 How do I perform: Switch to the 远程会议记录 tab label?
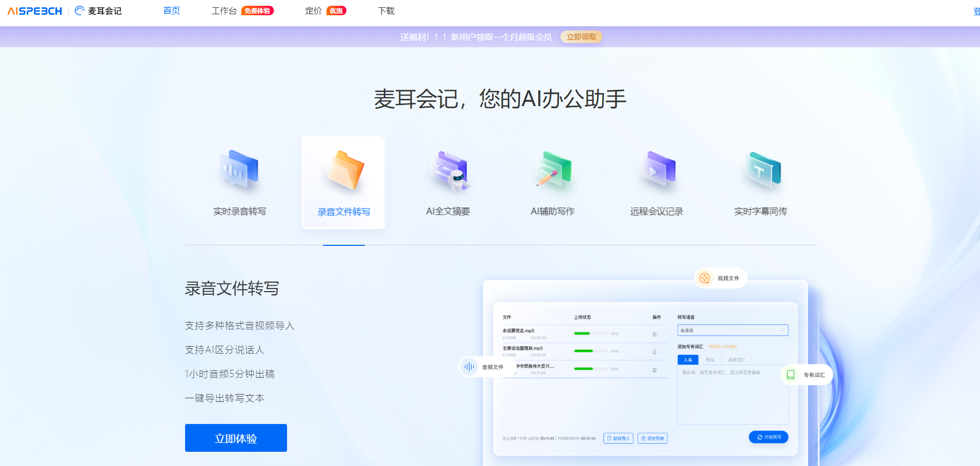pos(657,211)
